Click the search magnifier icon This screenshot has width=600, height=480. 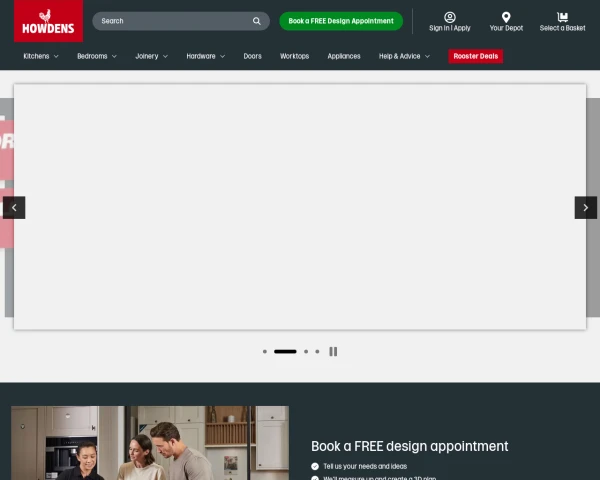click(x=257, y=21)
